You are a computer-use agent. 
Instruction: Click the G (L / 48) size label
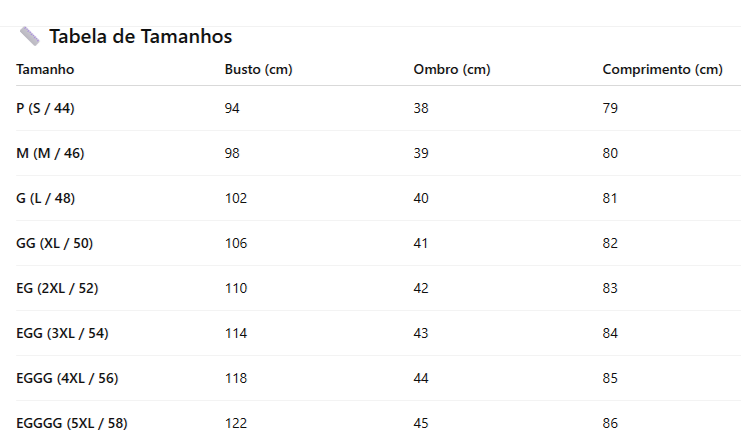(45, 198)
